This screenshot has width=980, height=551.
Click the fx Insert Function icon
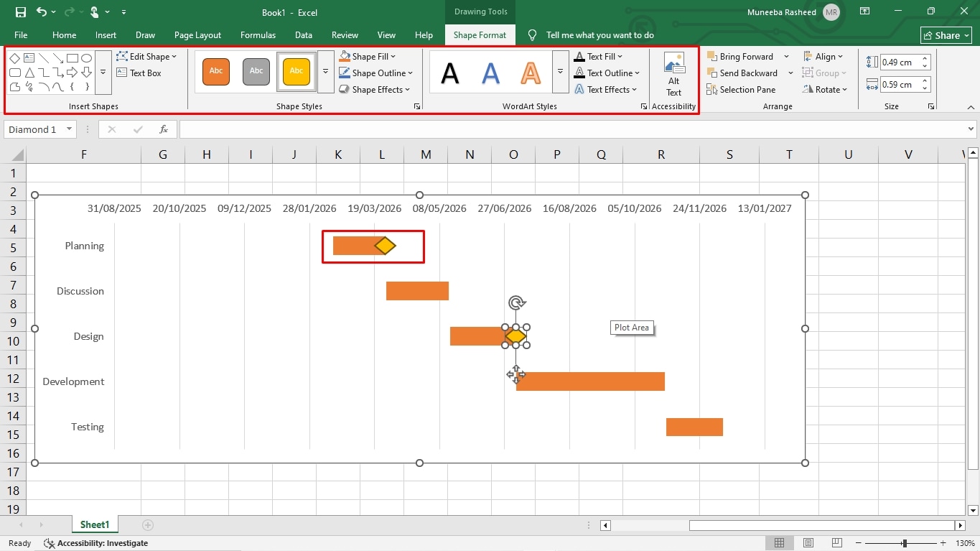pyautogui.click(x=164, y=129)
